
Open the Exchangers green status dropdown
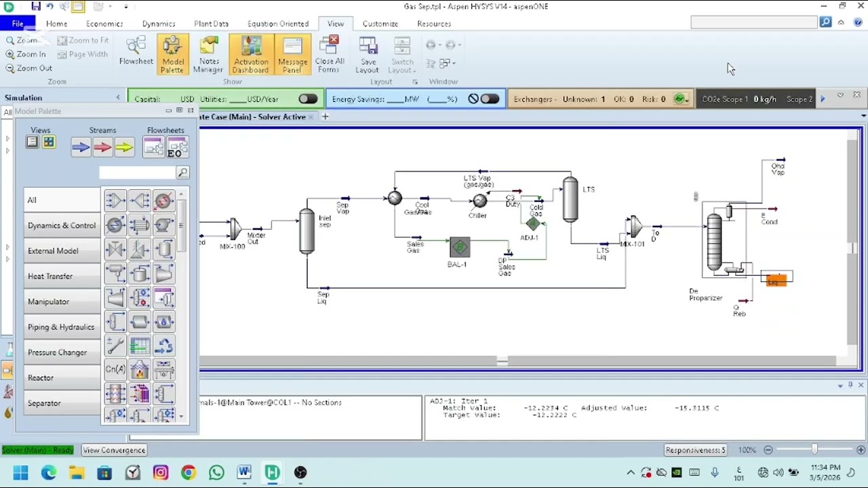coord(680,99)
